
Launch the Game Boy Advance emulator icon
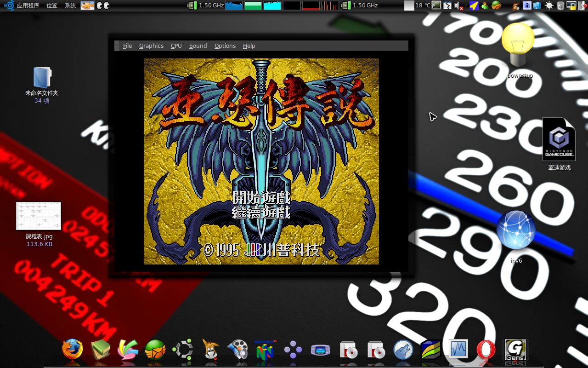(320, 350)
